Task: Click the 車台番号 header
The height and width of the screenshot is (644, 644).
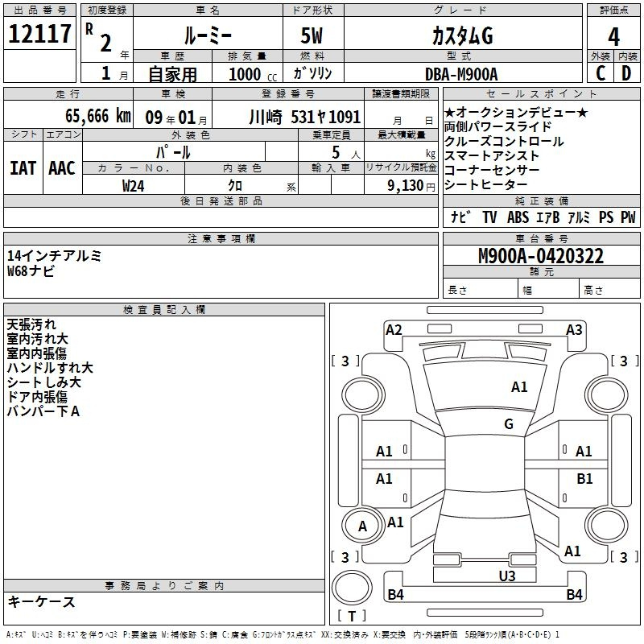Action: (x=541, y=238)
